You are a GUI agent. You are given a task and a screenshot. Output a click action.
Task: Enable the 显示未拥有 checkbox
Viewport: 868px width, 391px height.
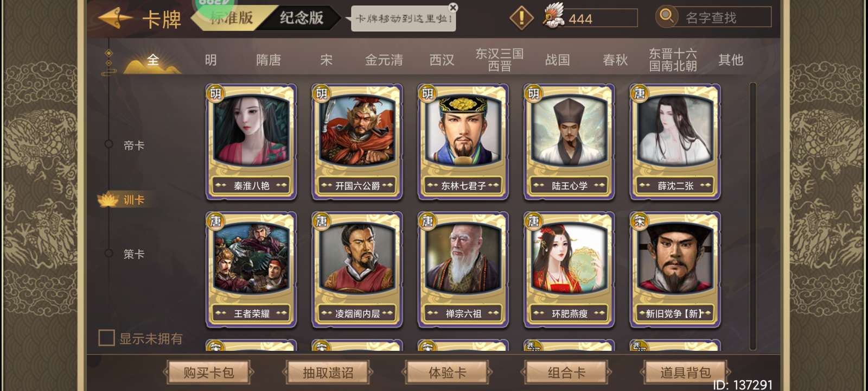[x=106, y=338]
